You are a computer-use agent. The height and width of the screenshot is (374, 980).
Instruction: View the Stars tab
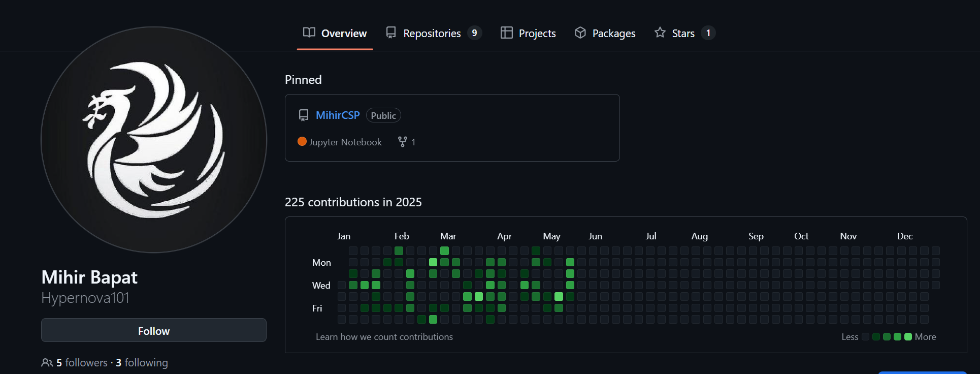684,33
